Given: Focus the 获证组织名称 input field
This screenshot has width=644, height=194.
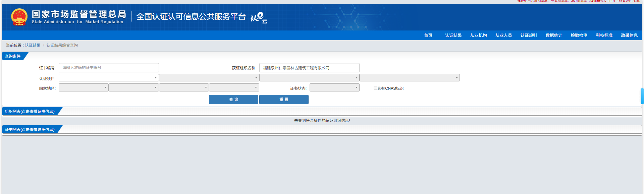Looking at the screenshot, I should (309, 68).
